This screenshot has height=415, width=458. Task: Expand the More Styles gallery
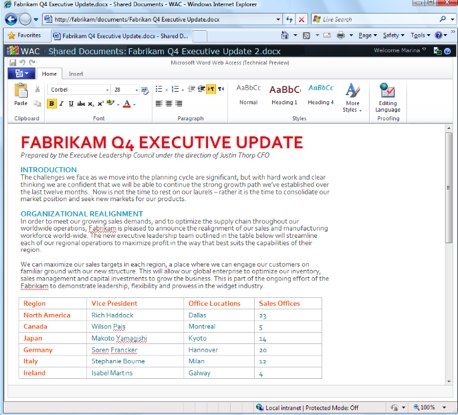[352, 97]
